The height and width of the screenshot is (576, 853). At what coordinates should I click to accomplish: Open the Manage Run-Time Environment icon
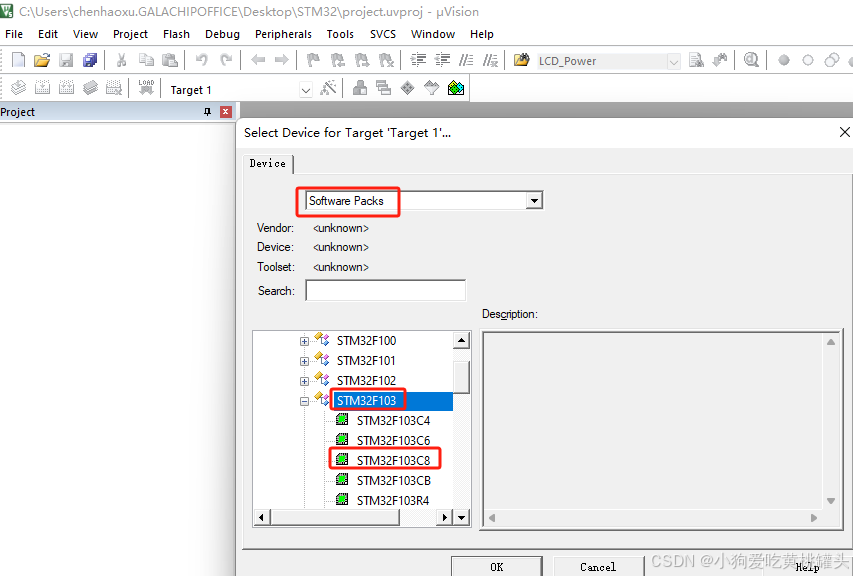tap(407, 88)
